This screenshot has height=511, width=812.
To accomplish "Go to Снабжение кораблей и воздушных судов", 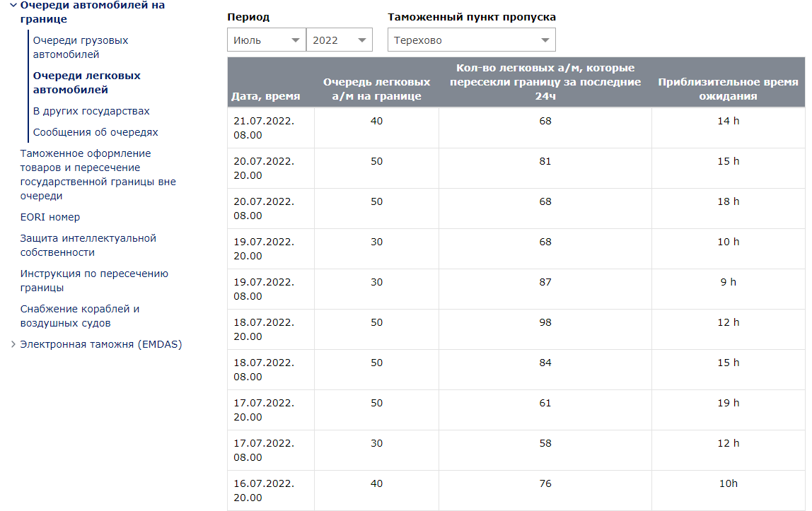I will [x=80, y=316].
